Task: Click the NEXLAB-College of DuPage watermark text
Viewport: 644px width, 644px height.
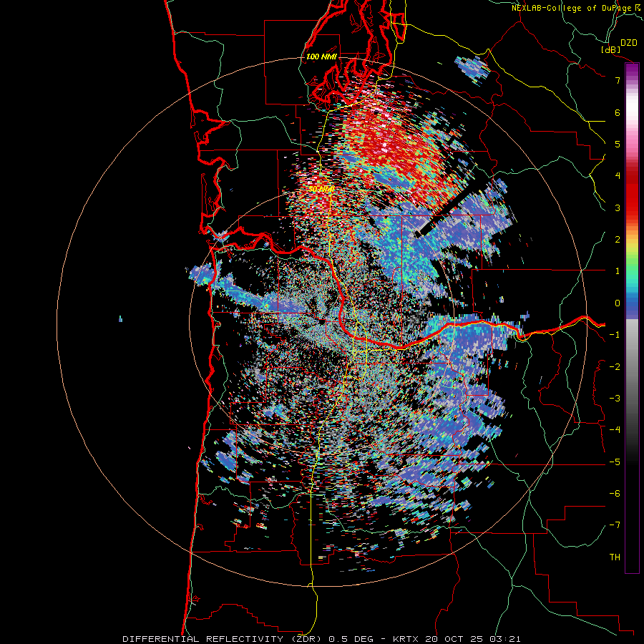Action: point(575,8)
